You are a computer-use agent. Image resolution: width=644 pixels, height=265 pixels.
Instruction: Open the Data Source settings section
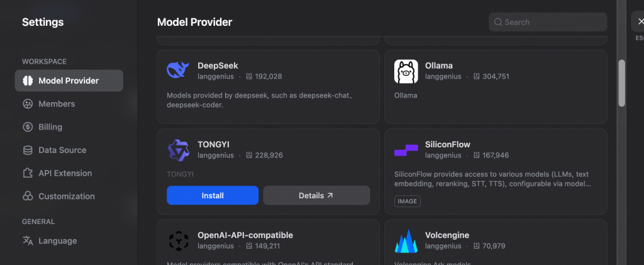(69, 150)
